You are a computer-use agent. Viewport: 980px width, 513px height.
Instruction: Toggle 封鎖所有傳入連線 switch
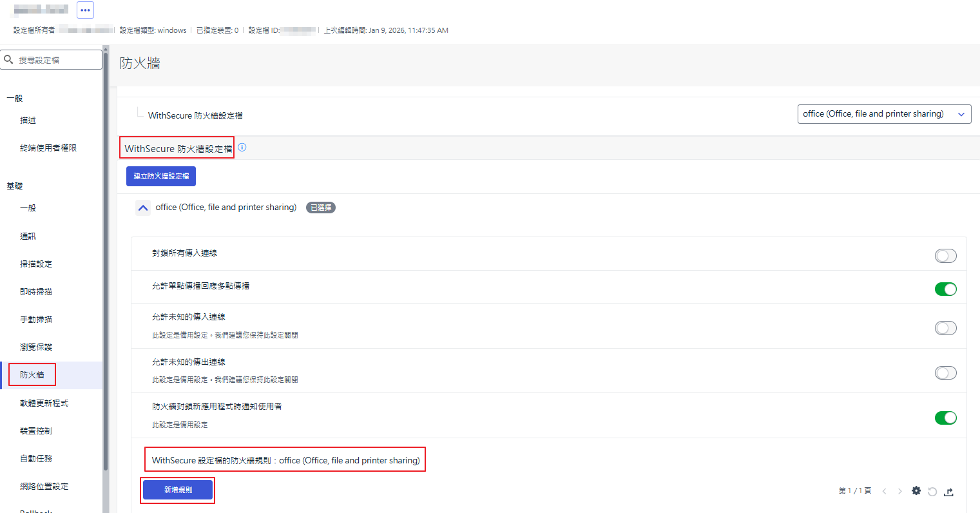pyautogui.click(x=946, y=256)
